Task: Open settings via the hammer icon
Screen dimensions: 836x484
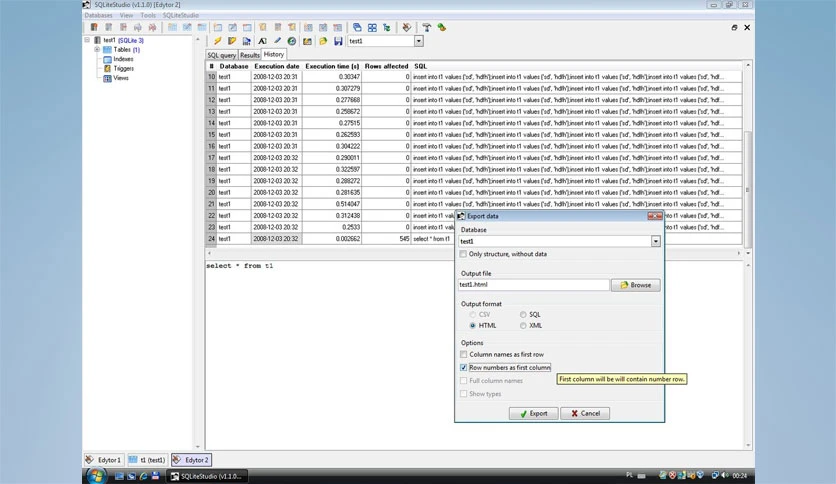Action: pyautogui.click(x=427, y=27)
